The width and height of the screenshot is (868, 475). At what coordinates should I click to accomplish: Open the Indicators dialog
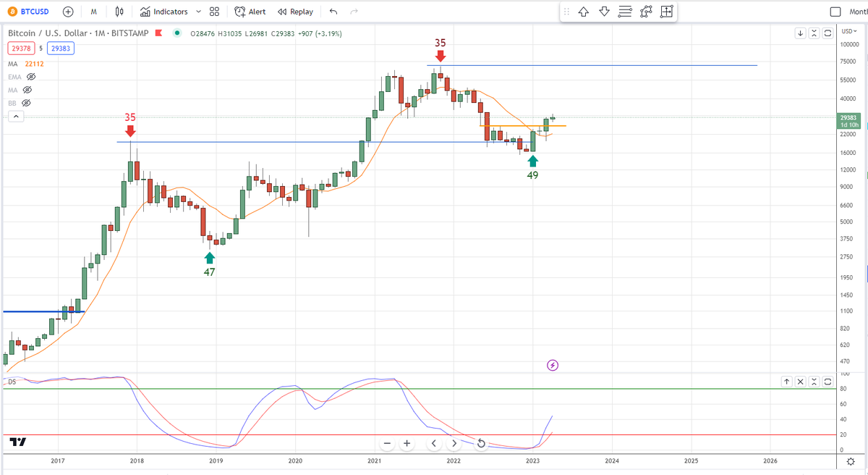pos(163,12)
